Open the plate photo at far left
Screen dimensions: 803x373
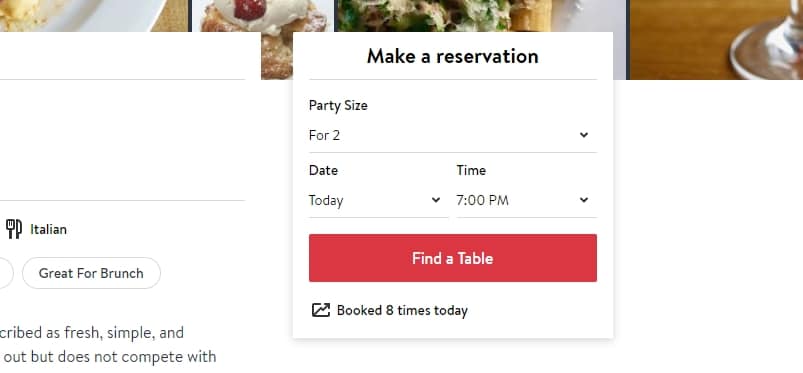coord(95,15)
